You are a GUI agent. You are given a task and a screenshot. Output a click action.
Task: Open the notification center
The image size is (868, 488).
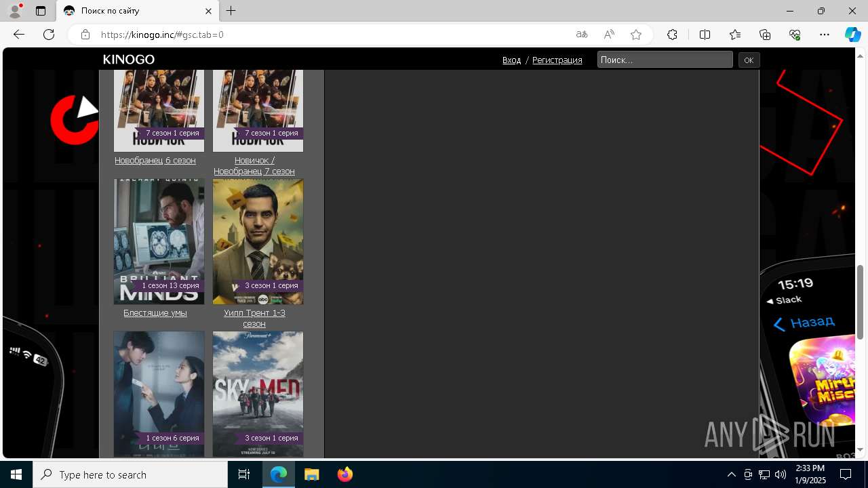click(x=846, y=474)
